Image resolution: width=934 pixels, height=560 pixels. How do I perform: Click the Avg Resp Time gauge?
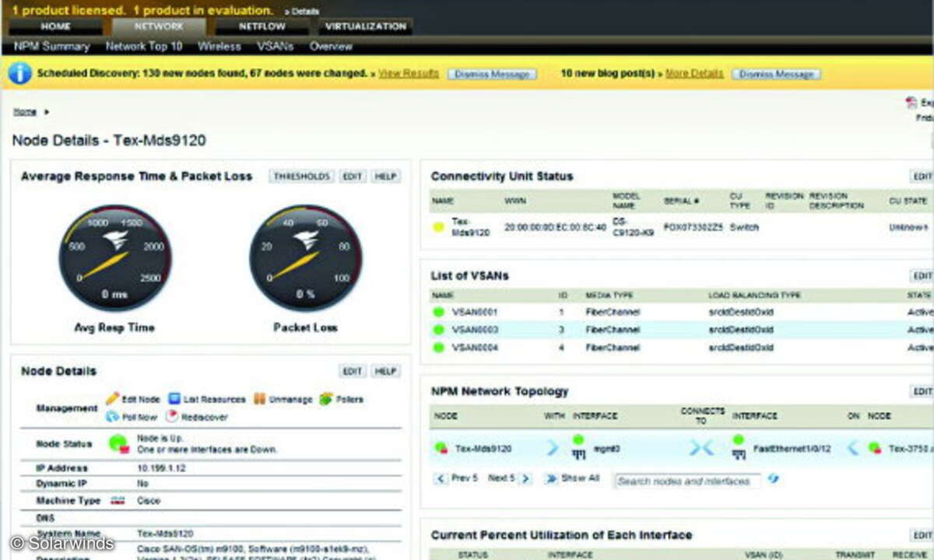(x=115, y=257)
